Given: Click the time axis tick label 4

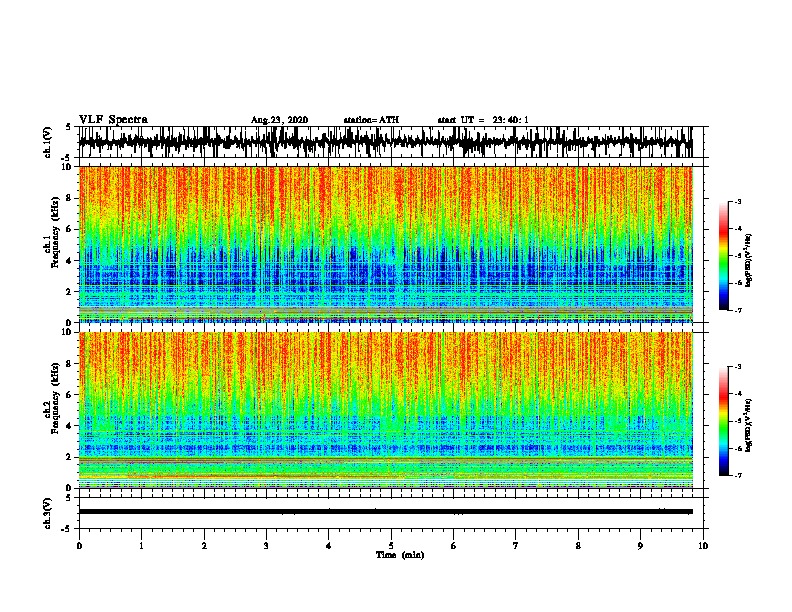Looking at the screenshot, I should [329, 546].
